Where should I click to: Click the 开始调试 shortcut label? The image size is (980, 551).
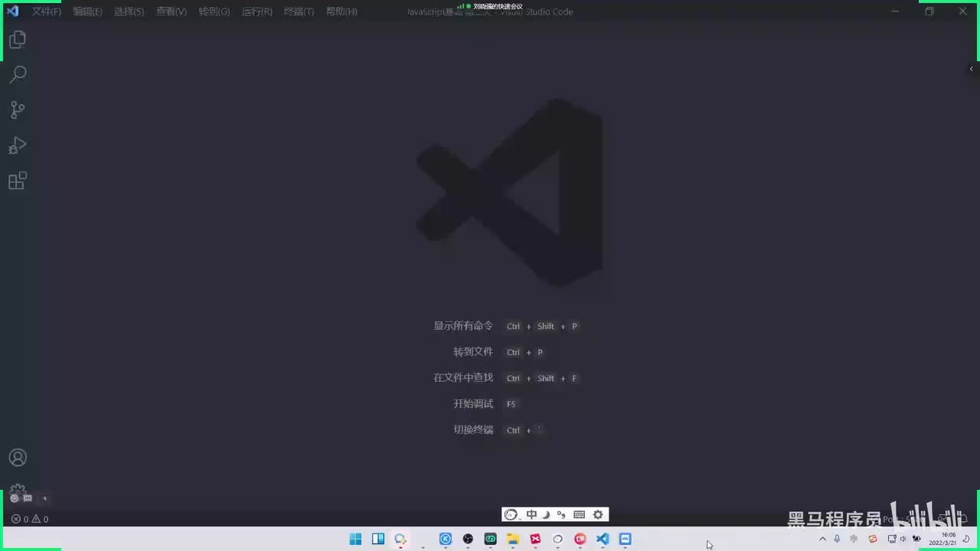[473, 404]
